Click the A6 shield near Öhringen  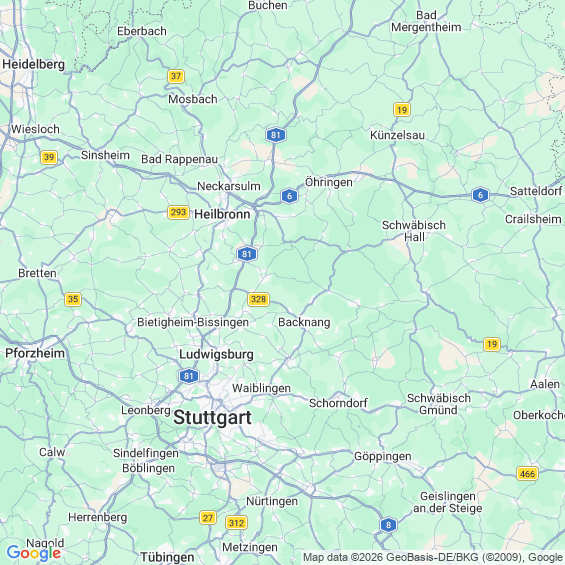point(289,196)
